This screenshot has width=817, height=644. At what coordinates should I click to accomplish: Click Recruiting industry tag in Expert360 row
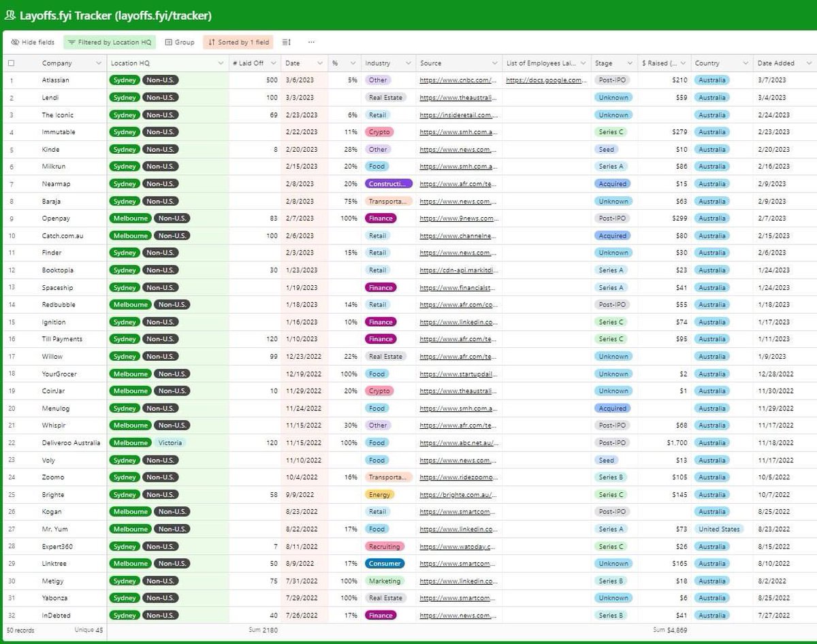click(384, 547)
